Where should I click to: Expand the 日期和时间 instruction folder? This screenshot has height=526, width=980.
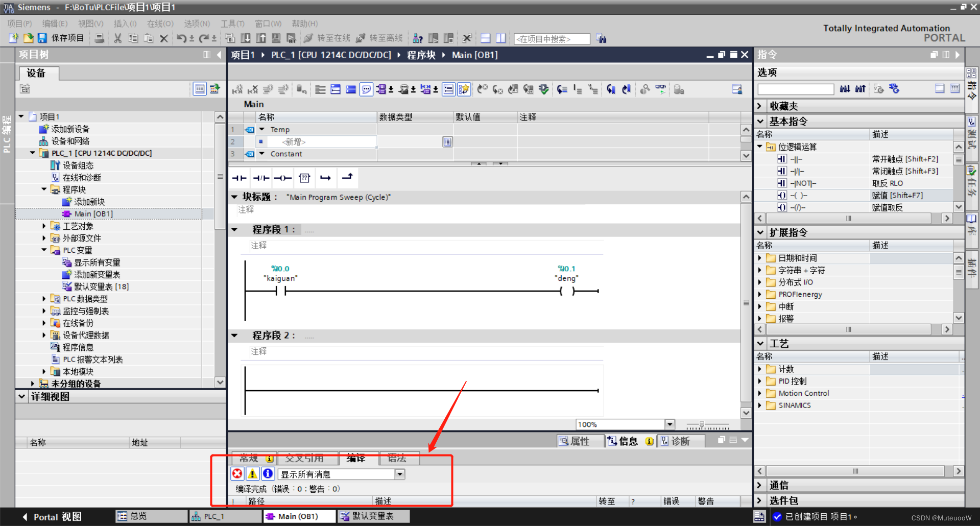[759, 258]
